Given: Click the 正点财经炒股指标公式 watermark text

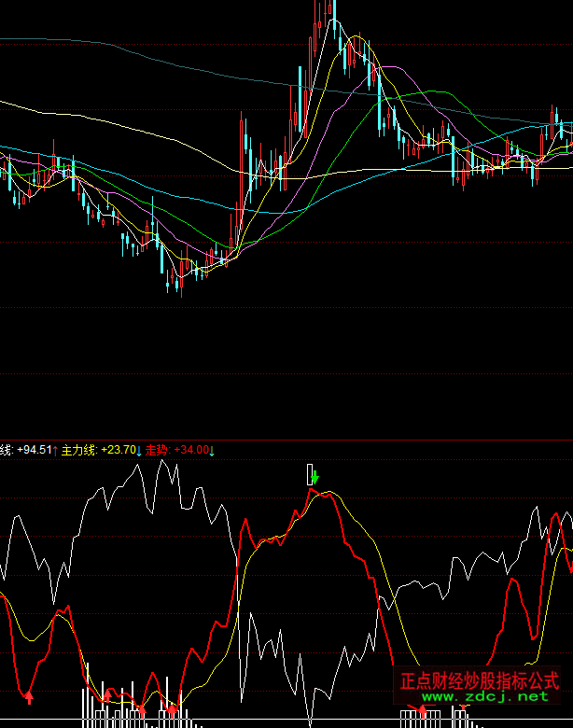Looking at the screenshot, I should [x=479, y=680].
